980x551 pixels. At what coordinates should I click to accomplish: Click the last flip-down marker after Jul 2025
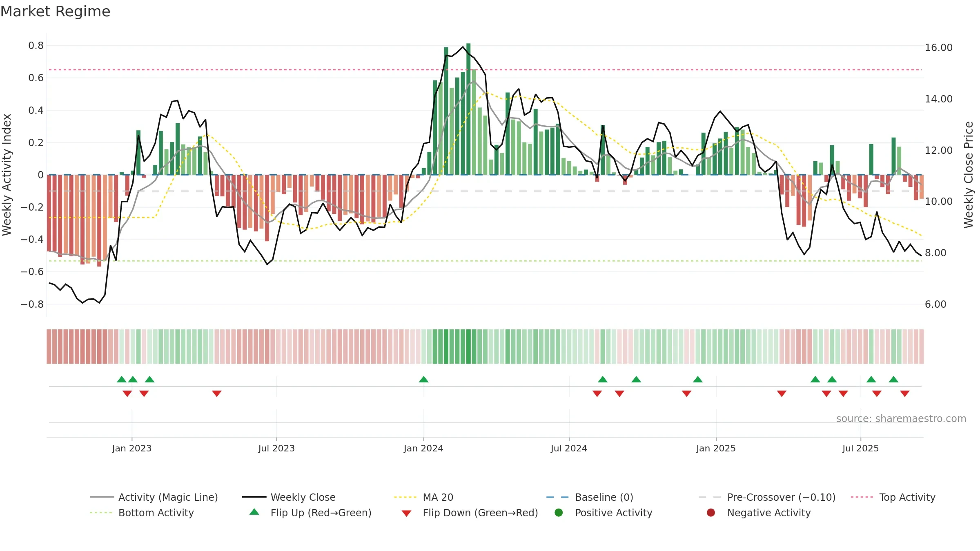point(905,393)
